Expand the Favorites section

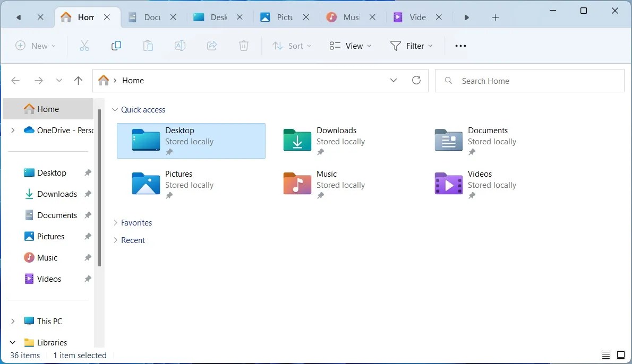(x=115, y=222)
